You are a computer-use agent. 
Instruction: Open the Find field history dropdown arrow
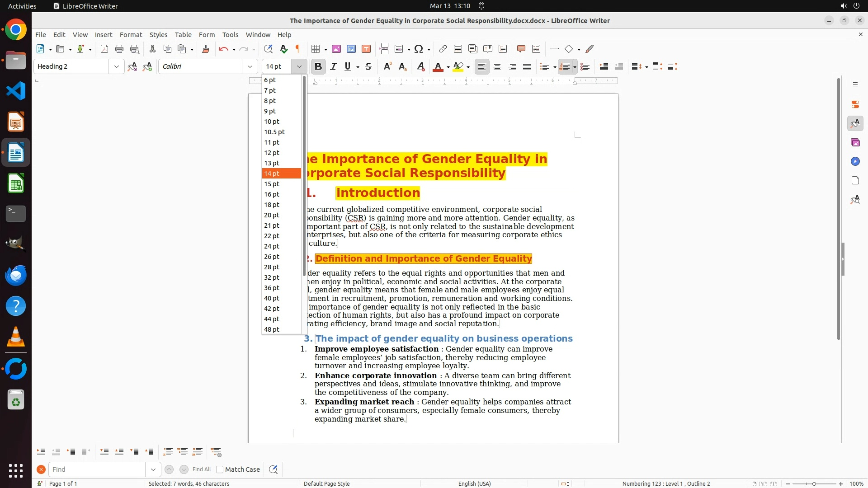[x=153, y=469]
